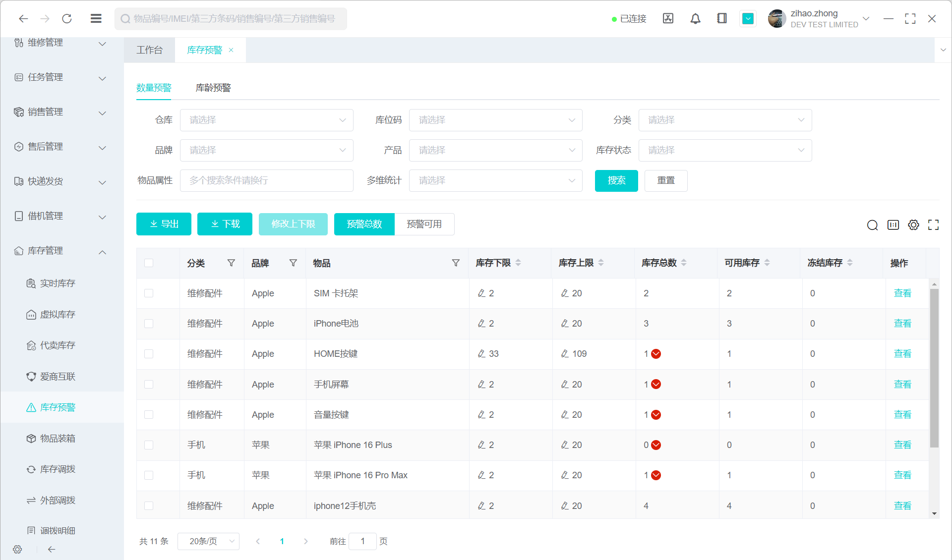This screenshot has width=952, height=560.
Task: Open the 20条/页 page size dropdown
Action: point(208,541)
